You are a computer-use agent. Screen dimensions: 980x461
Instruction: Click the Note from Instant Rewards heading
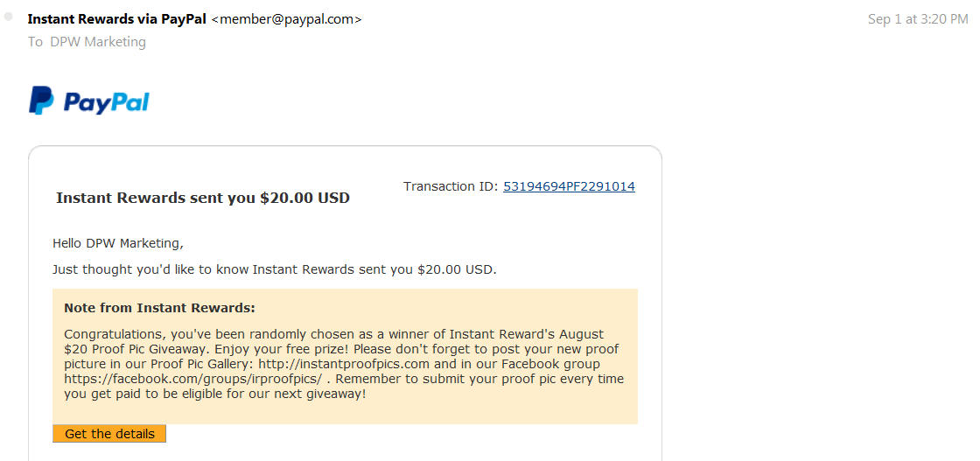click(x=159, y=308)
